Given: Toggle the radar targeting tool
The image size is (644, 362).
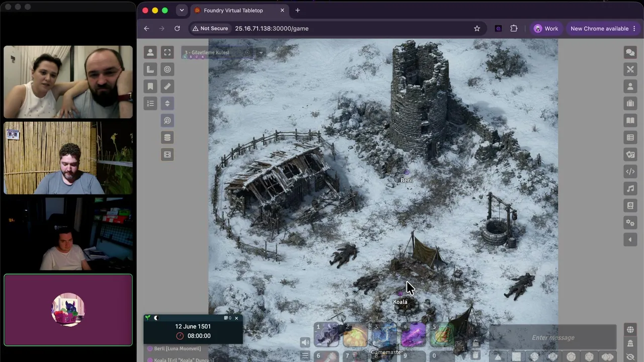Looking at the screenshot, I should 168,121.
